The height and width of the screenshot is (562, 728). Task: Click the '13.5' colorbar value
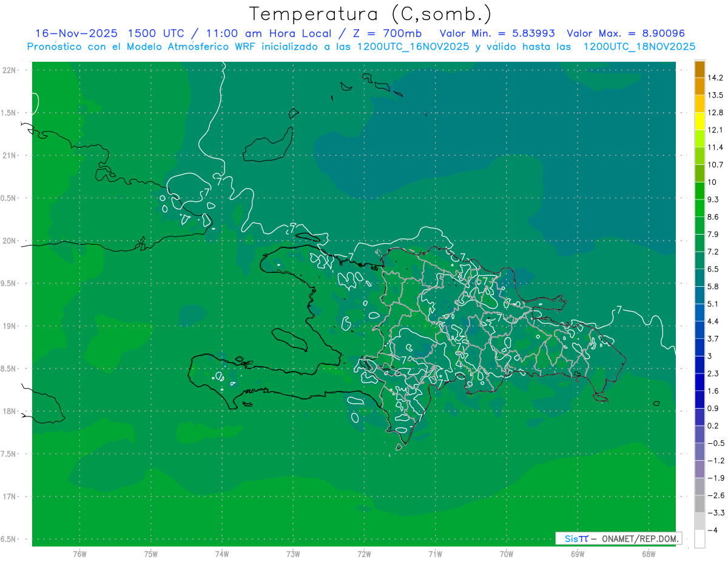click(x=715, y=95)
